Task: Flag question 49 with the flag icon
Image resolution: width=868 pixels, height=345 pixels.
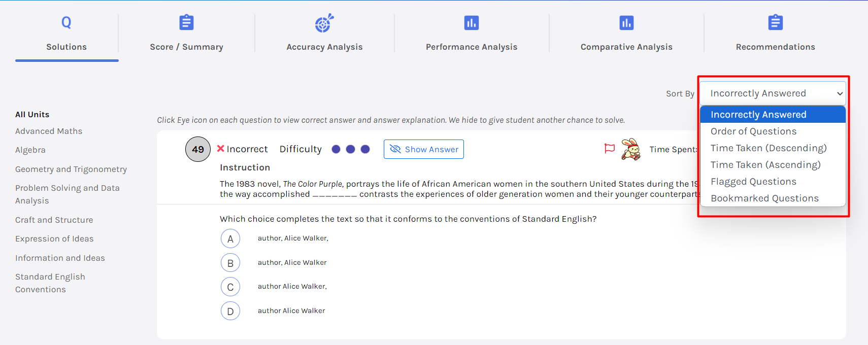Action: click(x=610, y=149)
